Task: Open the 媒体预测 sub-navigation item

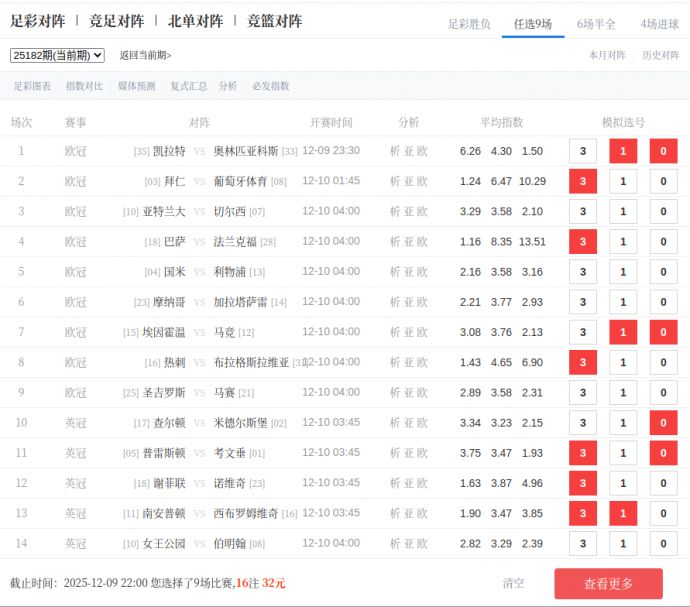Action: click(136, 86)
